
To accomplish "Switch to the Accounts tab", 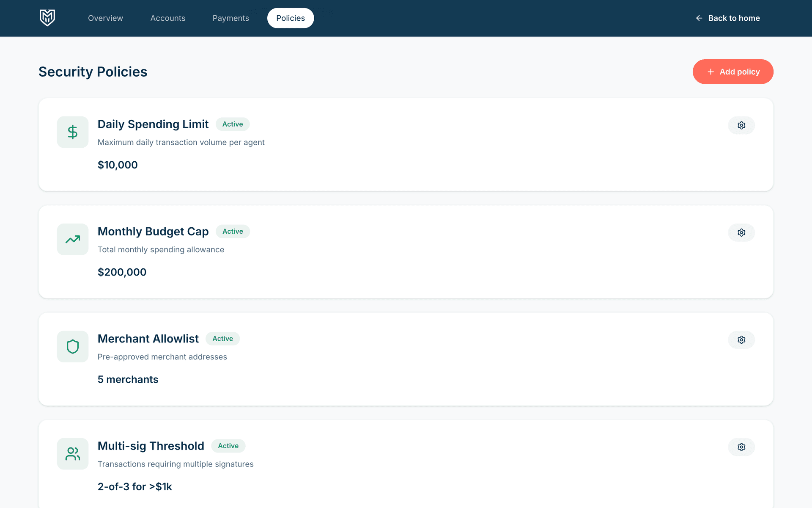I will pos(168,18).
